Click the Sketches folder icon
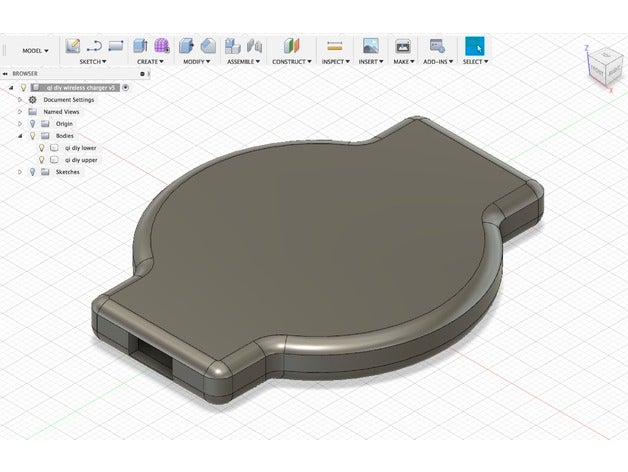 [x=45, y=172]
